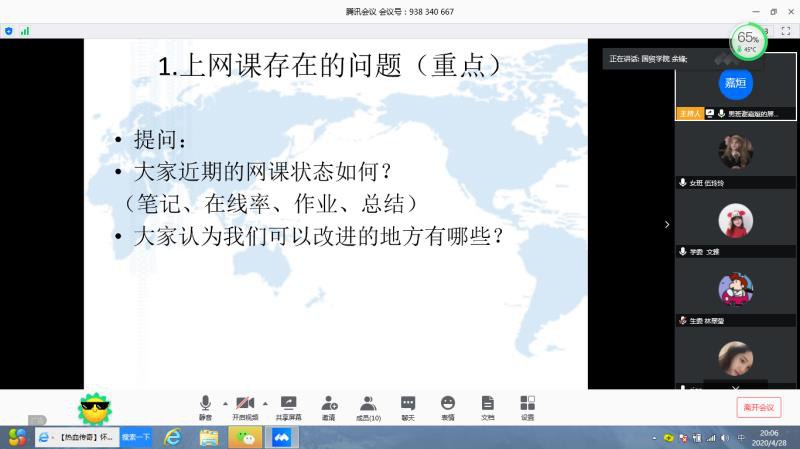Click the 搜索一下 taskbar search button
Image resolution: width=800 pixels, height=449 pixels.
[x=136, y=437]
